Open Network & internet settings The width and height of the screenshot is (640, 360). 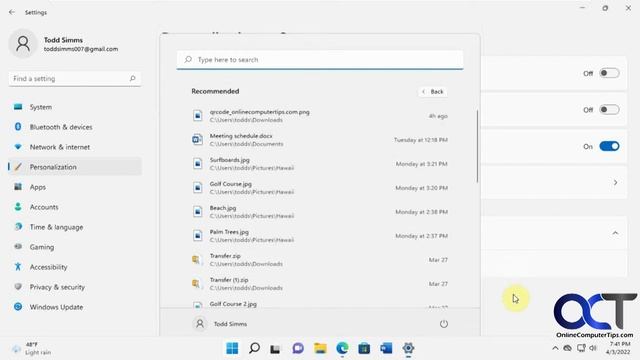coord(75,147)
